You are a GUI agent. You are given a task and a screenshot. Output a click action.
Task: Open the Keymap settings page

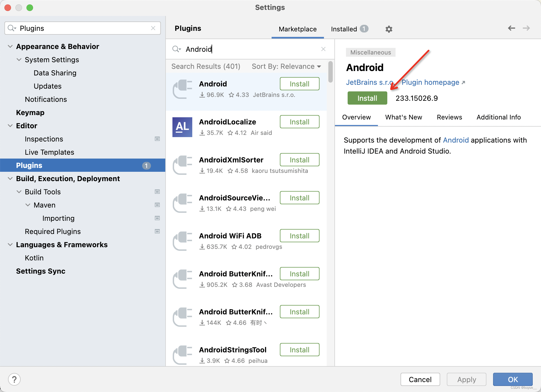click(30, 113)
